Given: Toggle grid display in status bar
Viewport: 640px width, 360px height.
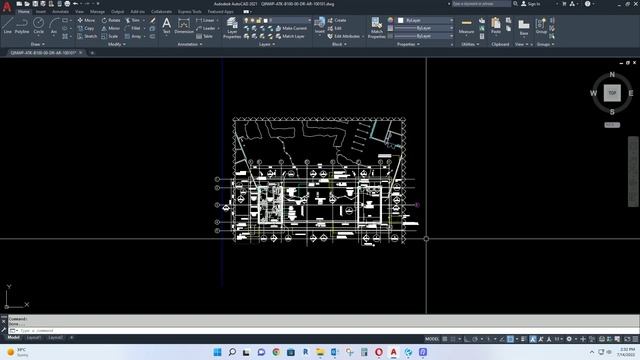Looking at the screenshot, I should pos(445,339).
